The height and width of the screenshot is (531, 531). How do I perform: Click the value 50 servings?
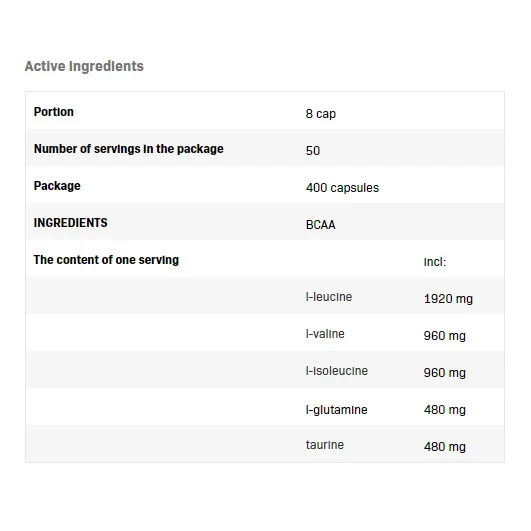(x=313, y=151)
